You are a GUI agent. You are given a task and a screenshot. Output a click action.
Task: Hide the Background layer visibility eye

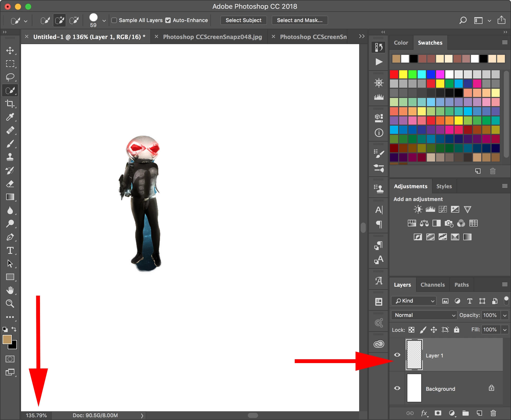click(397, 388)
